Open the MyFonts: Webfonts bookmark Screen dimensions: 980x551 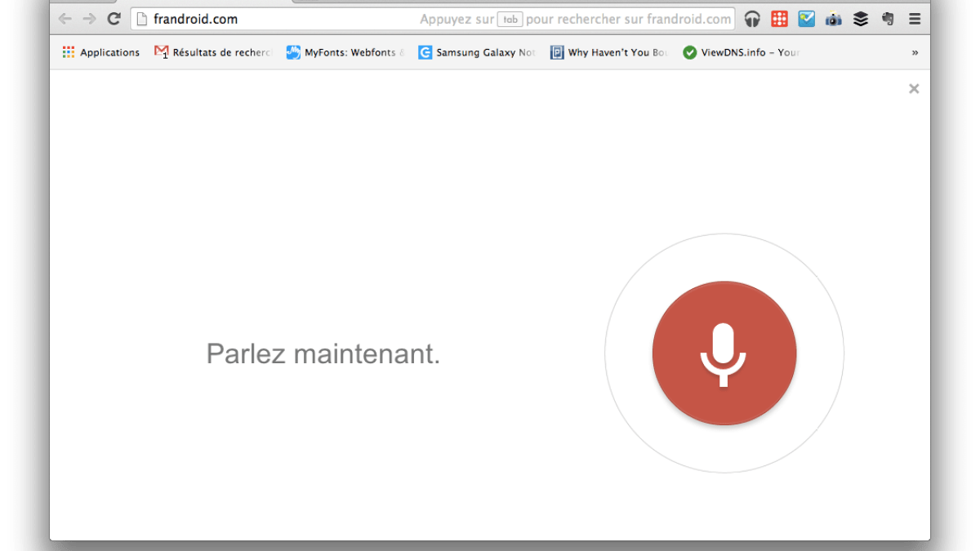click(345, 52)
